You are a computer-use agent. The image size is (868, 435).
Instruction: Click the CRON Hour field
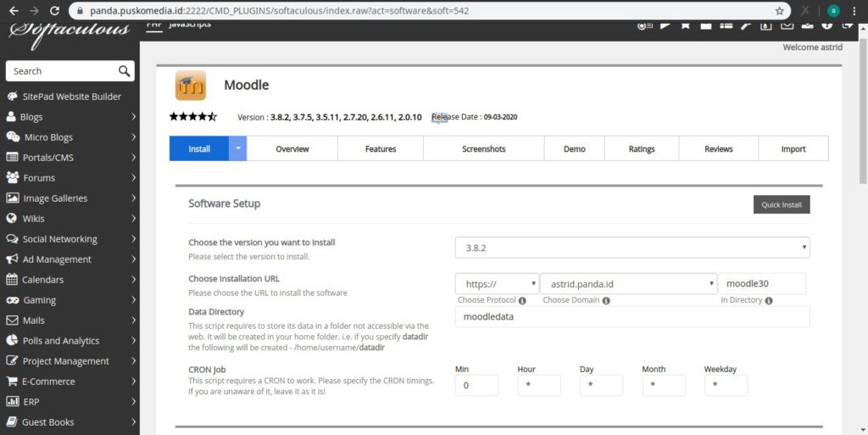(539, 385)
